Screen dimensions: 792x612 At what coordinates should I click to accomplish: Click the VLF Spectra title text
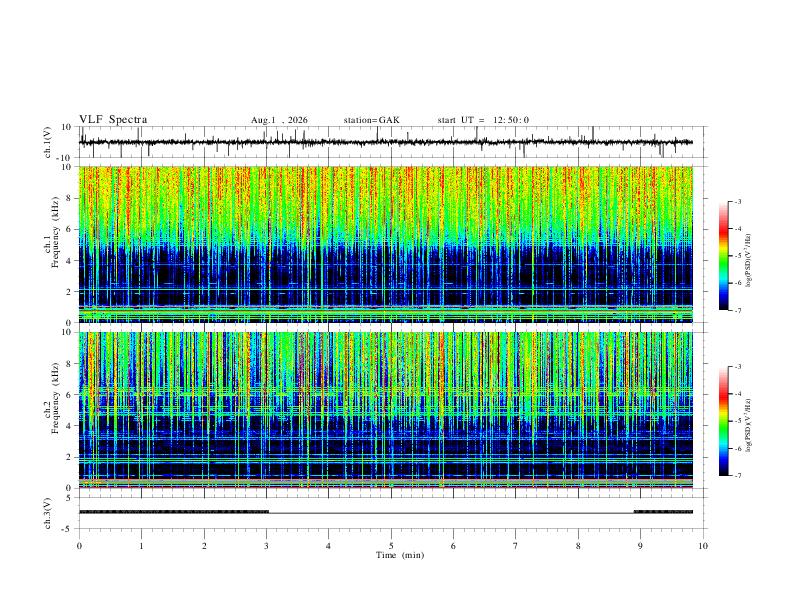pos(113,120)
